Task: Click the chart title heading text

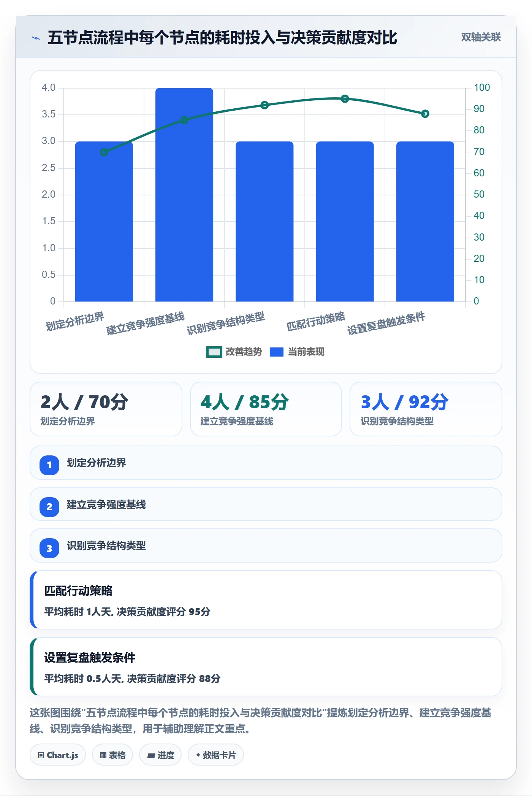Action: pyautogui.click(x=222, y=38)
